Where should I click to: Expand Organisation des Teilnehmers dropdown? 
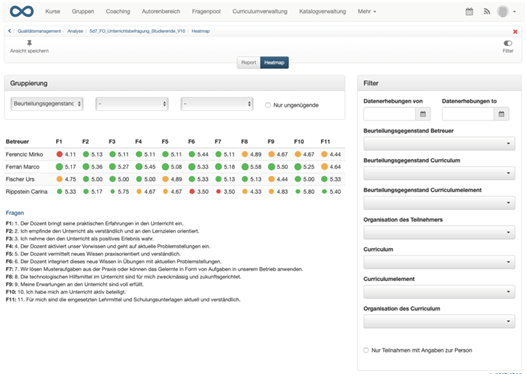439,232
